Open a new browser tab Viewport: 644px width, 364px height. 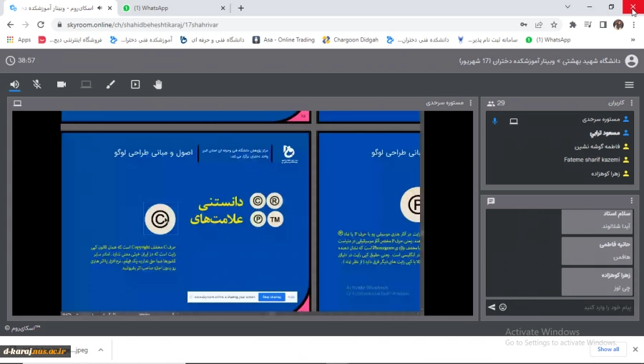[x=241, y=8]
